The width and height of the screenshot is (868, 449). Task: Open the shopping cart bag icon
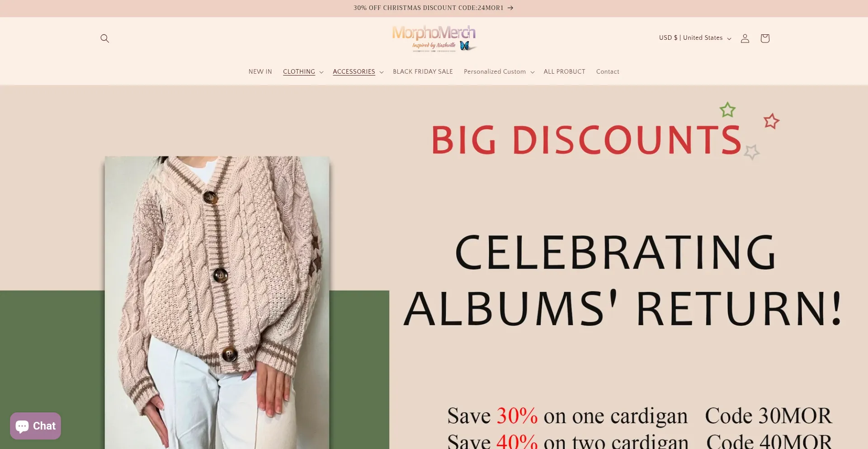point(764,38)
